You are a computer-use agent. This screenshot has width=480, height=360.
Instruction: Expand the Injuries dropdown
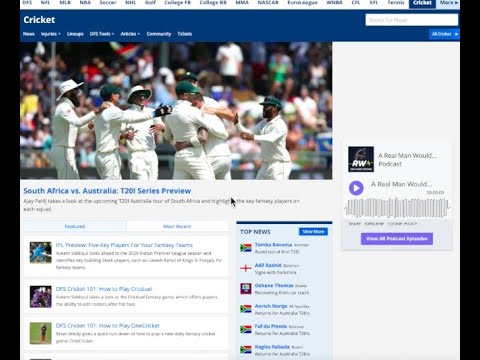[51, 34]
